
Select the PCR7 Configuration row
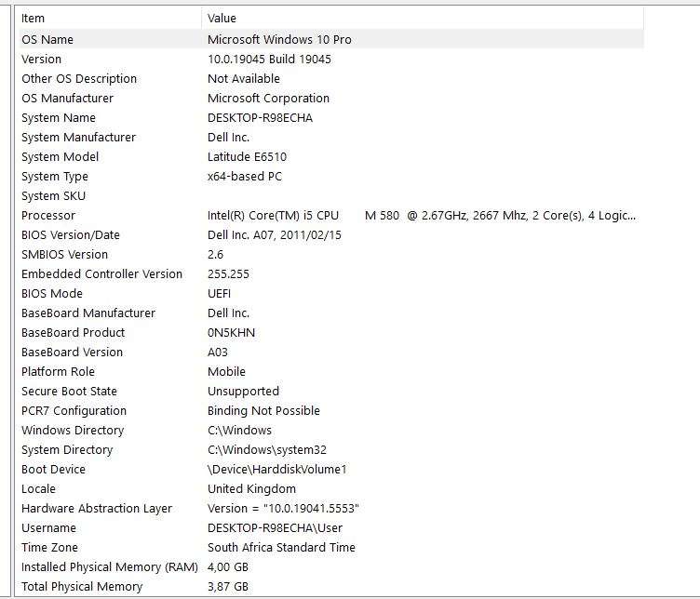(330, 411)
